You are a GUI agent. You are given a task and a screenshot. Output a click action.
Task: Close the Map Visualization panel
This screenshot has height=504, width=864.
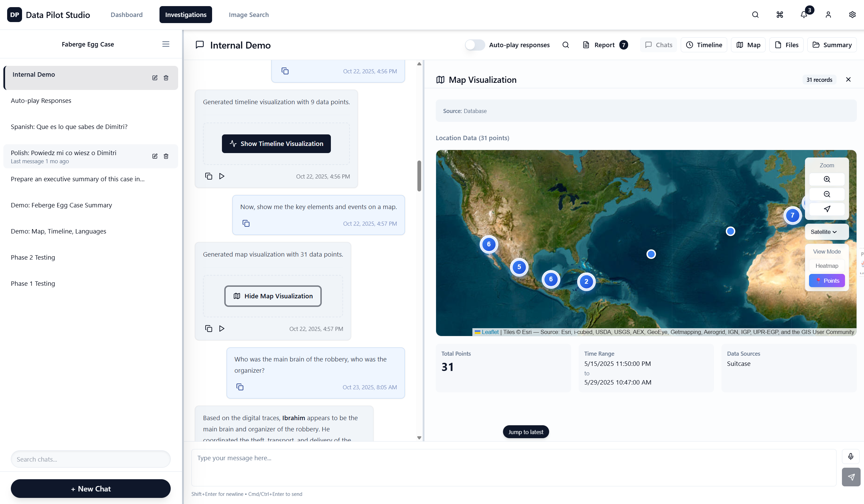click(848, 79)
